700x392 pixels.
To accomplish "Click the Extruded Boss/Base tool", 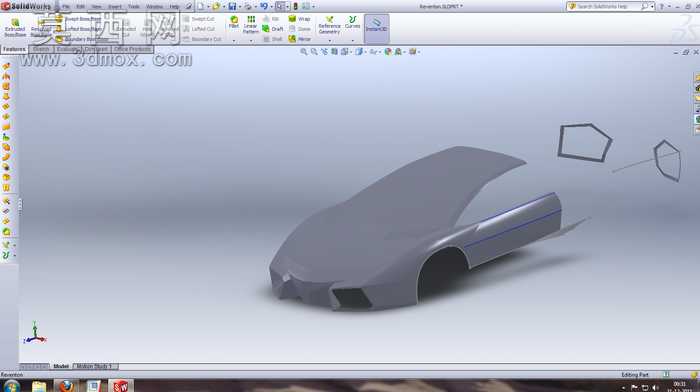I will click(x=15, y=28).
